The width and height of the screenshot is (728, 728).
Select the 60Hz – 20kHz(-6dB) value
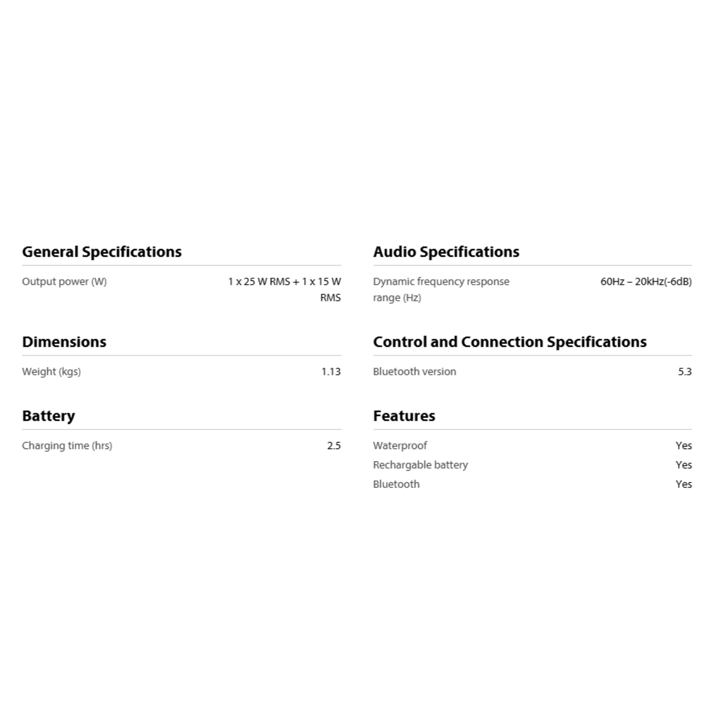click(x=646, y=282)
